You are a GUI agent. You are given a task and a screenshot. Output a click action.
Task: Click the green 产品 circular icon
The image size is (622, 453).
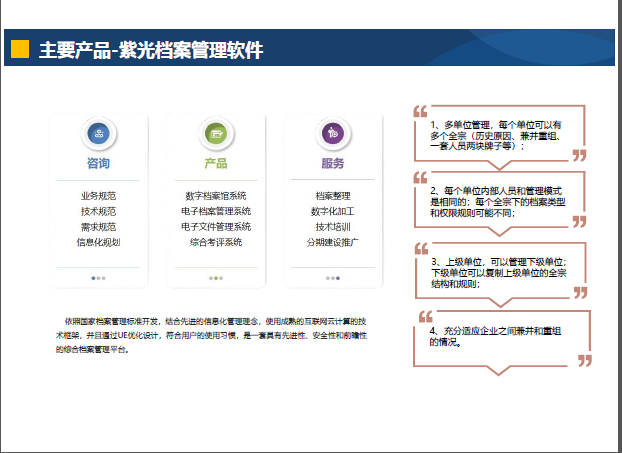click(x=216, y=133)
